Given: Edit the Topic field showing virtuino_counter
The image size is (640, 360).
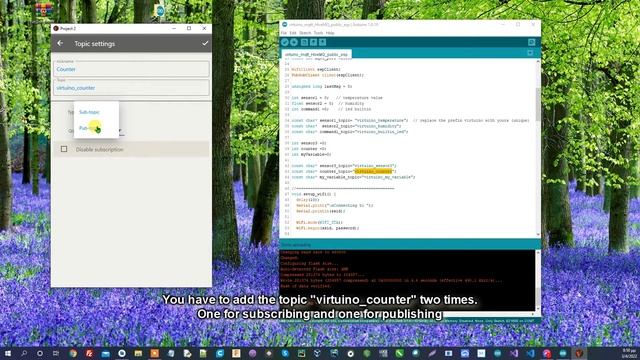Looking at the screenshot, I should [x=131, y=88].
